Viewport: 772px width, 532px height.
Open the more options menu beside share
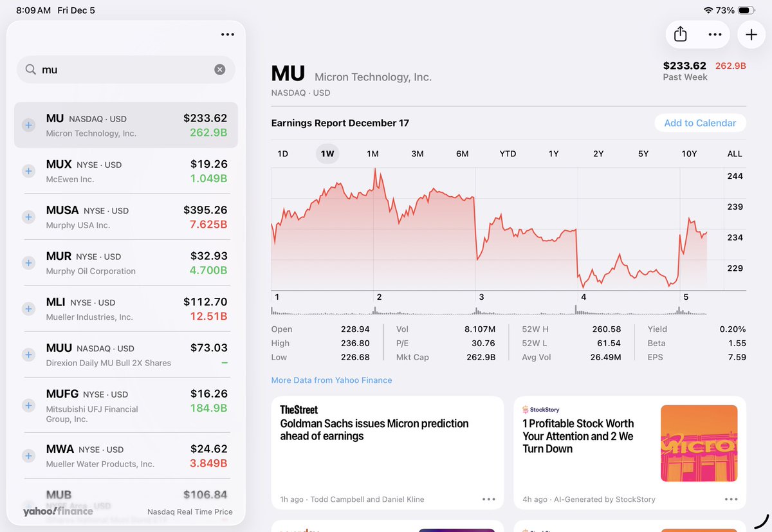pyautogui.click(x=715, y=35)
